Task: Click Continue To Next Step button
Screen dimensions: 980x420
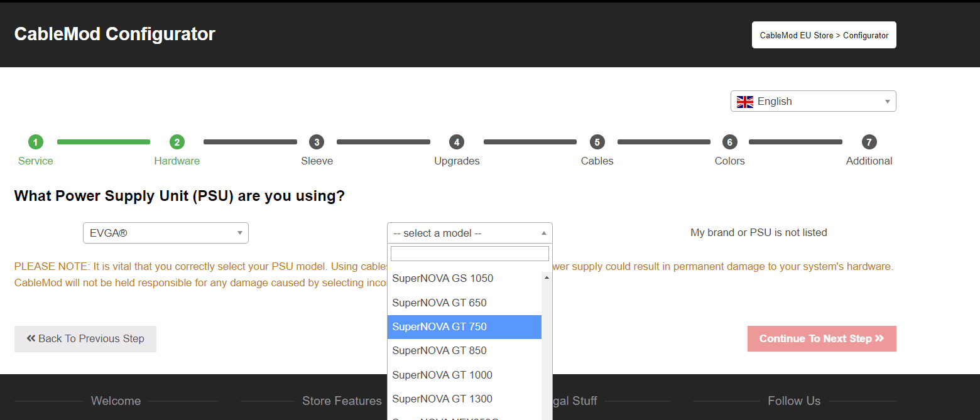Action: [822, 338]
